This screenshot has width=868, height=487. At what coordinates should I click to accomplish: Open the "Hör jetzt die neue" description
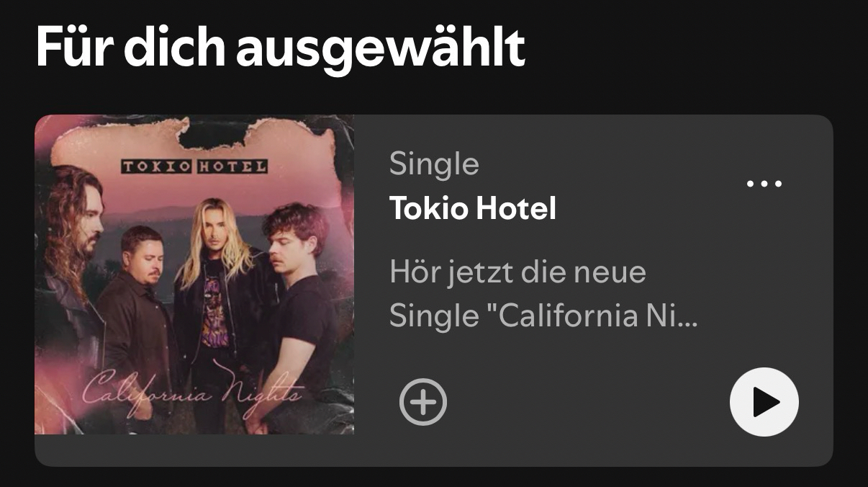517,272
